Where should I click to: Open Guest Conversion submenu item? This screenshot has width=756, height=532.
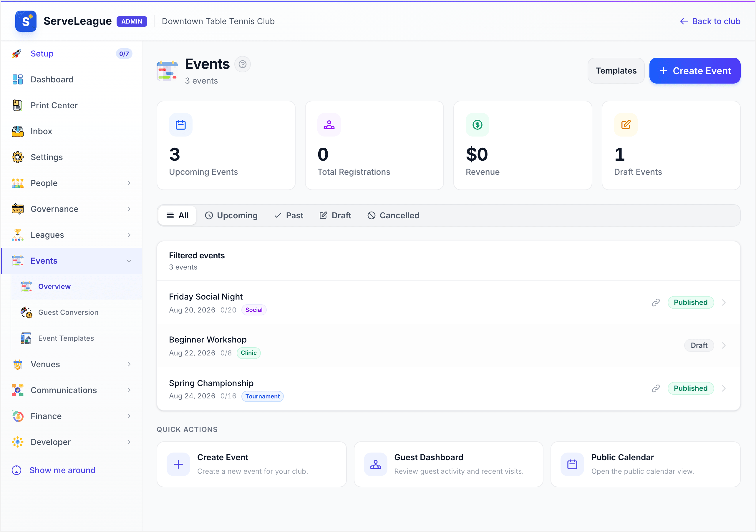(76, 312)
